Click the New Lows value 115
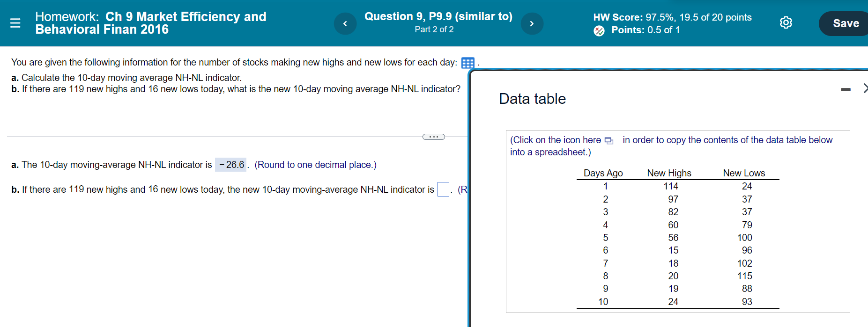The height and width of the screenshot is (327, 868). click(x=745, y=276)
